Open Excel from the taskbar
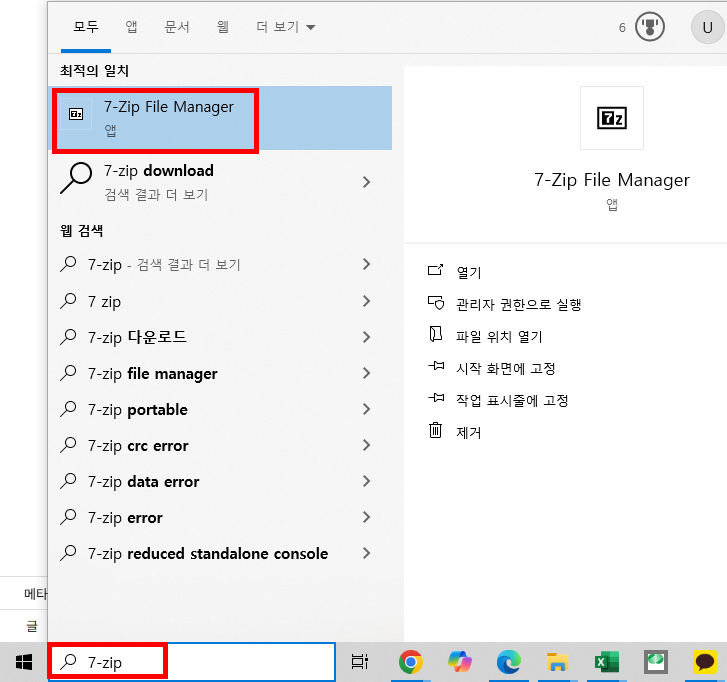The height and width of the screenshot is (682, 727). (x=607, y=662)
